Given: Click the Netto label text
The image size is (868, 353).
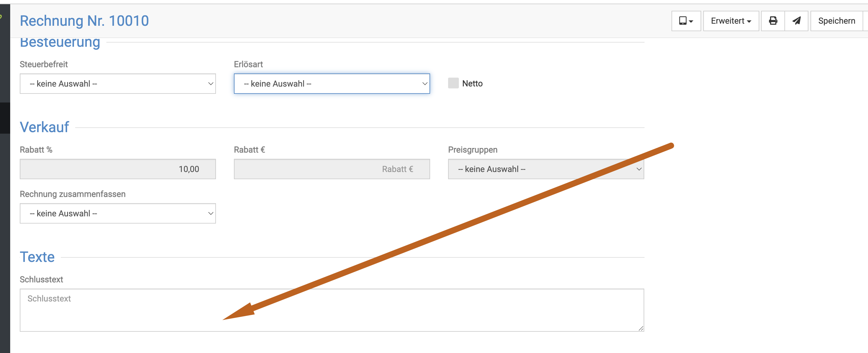Looking at the screenshot, I should pos(472,83).
